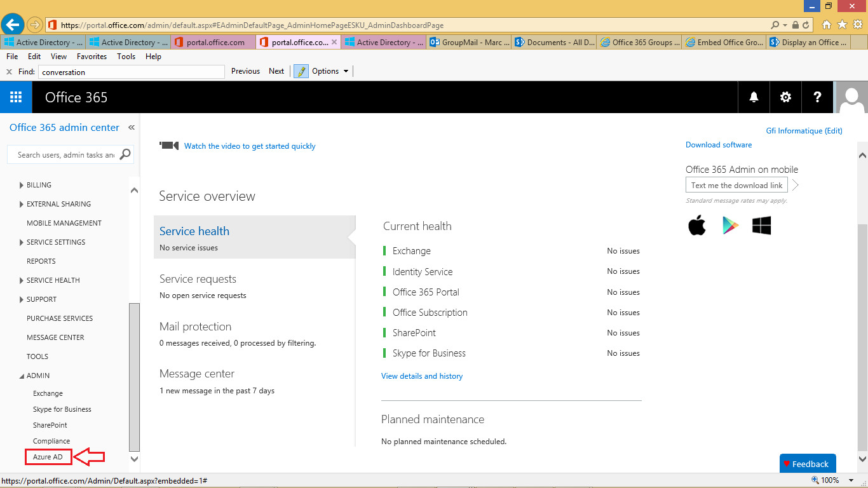Switch to the Embed Office Gro... tab
The height and width of the screenshot is (488, 868).
(724, 43)
